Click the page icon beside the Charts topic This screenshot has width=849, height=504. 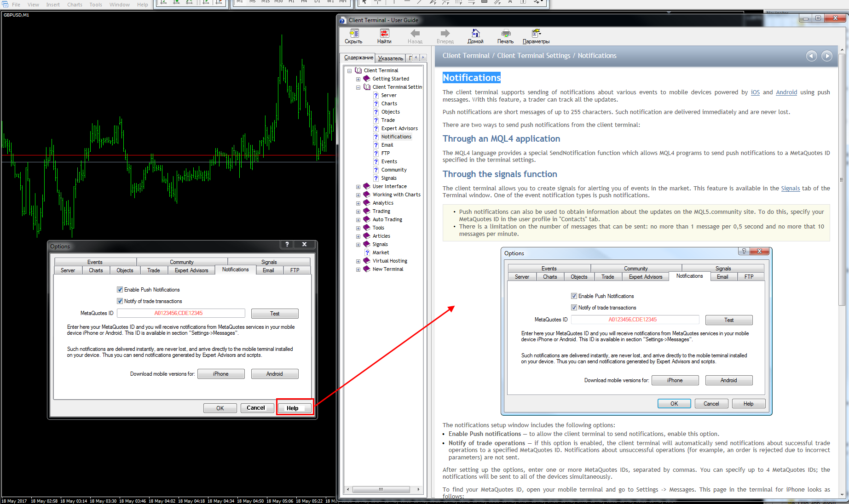pos(376,103)
